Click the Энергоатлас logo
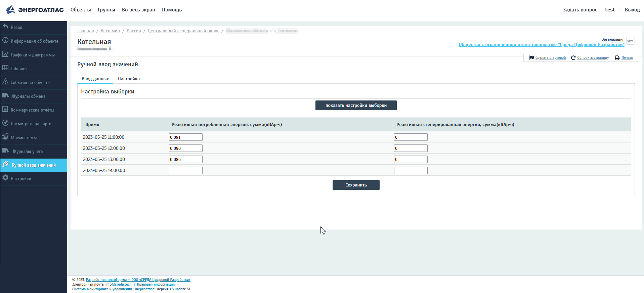 click(x=35, y=10)
